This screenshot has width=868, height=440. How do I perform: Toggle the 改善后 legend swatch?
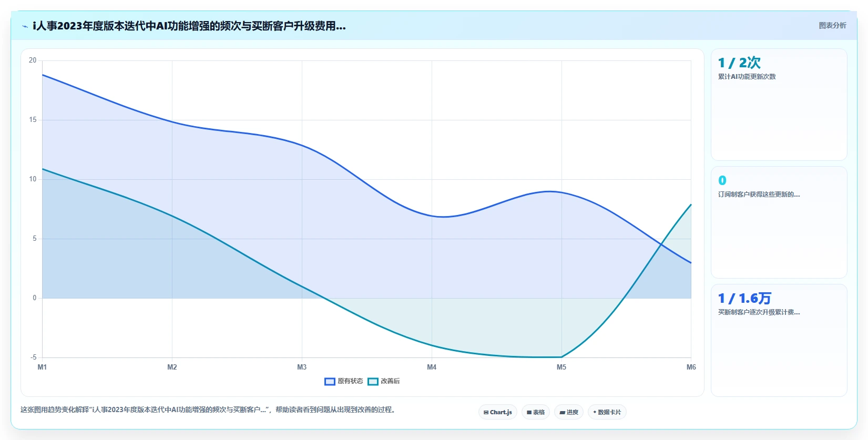[373, 382]
